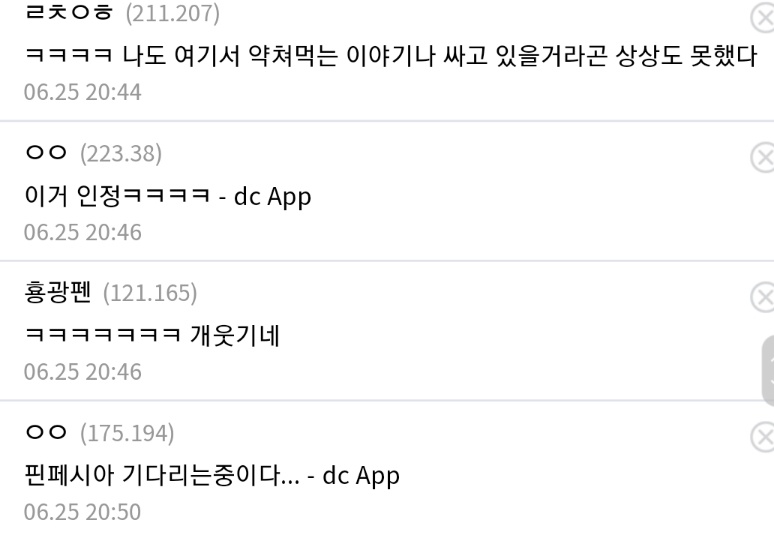Click the timestamp 06.25 20:44
This screenshot has width=774, height=537.
[82, 92]
